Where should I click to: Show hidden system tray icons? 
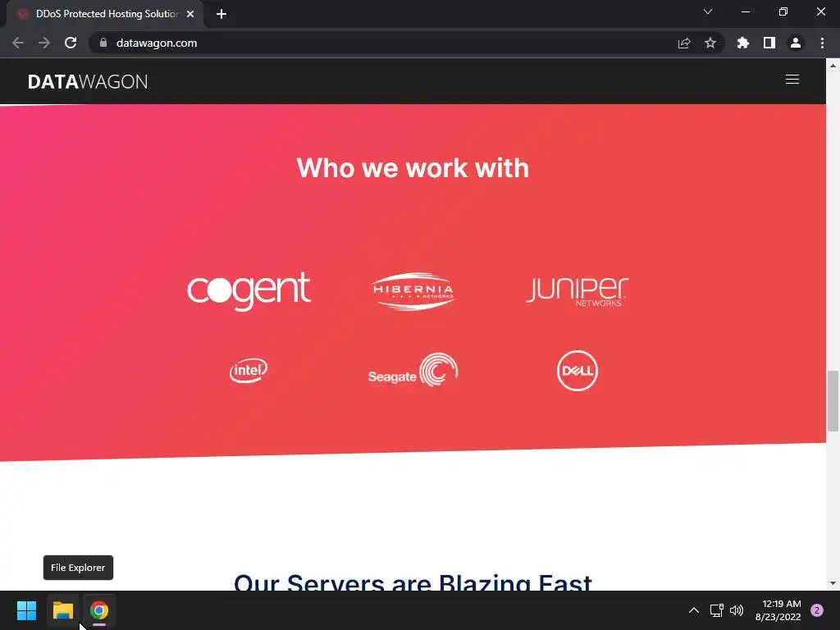[x=694, y=610]
